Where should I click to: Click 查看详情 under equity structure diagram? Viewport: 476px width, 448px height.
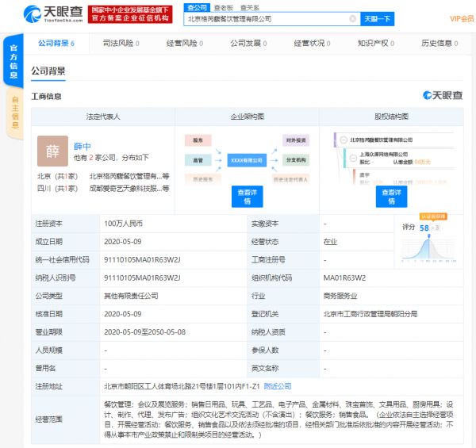click(x=390, y=196)
